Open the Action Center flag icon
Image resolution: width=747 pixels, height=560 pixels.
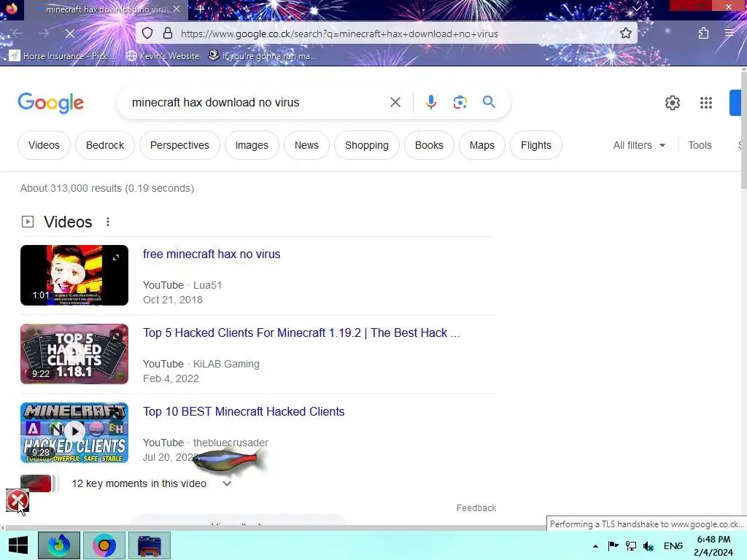613,546
